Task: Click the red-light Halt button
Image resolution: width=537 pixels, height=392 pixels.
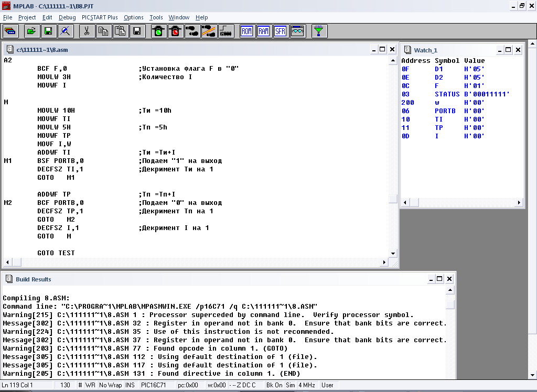Action: click(175, 31)
